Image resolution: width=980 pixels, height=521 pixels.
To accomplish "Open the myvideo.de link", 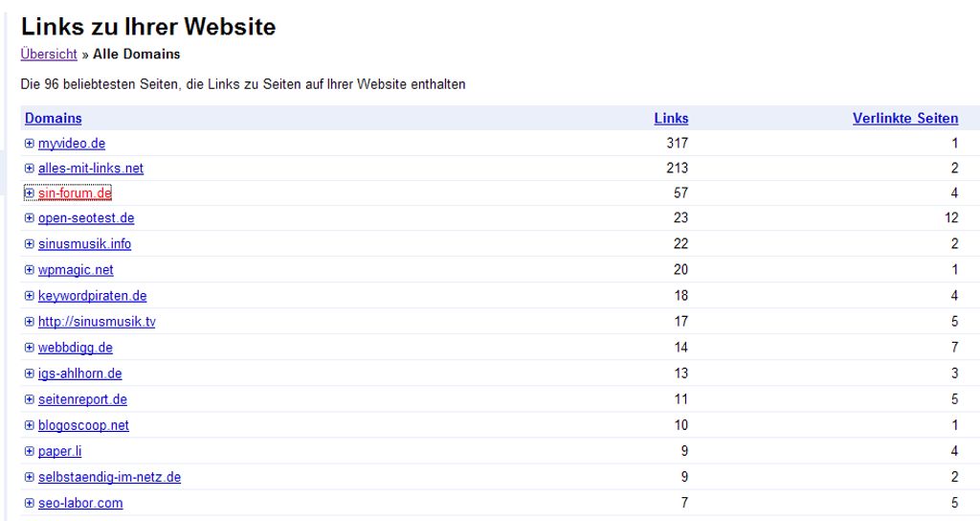I will tap(71, 144).
